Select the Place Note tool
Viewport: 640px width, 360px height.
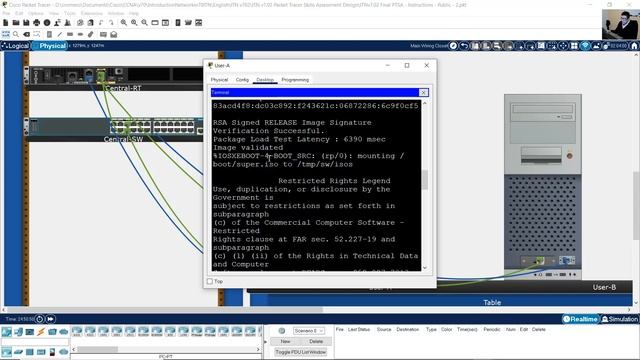click(x=49, y=34)
